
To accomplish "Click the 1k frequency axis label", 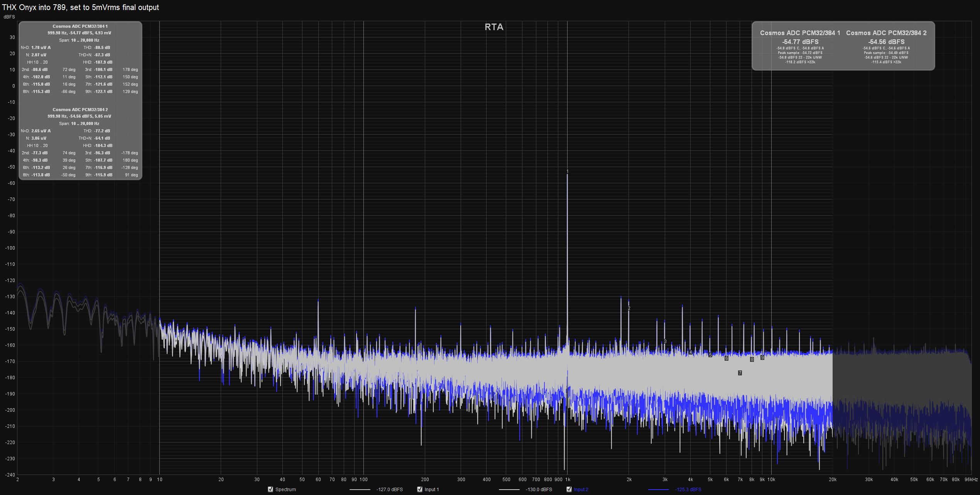I will [x=568, y=480].
